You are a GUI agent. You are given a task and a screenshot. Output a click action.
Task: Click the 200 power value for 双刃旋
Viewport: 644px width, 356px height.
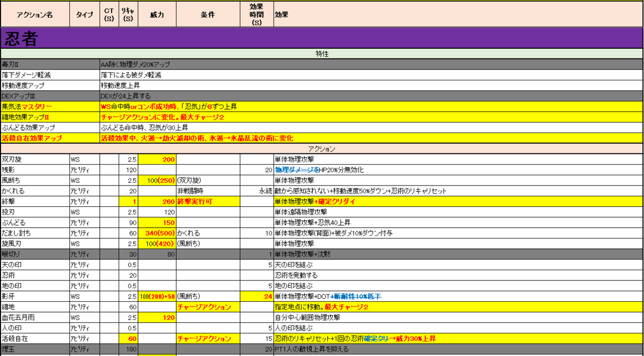point(157,159)
